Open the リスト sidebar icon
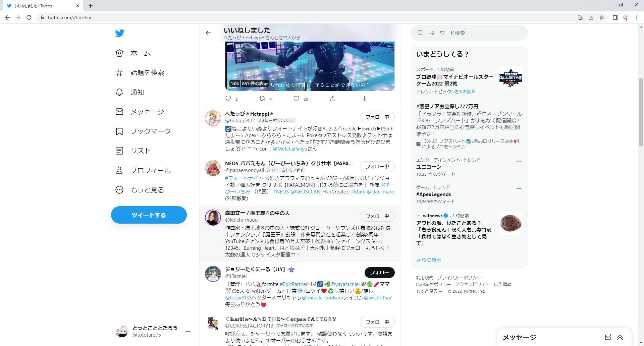This screenshot has width=644, height=346. [119, 151]
